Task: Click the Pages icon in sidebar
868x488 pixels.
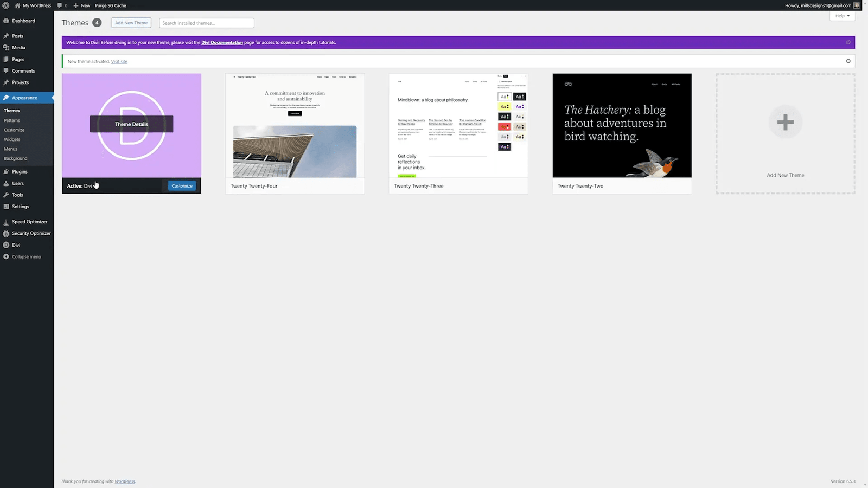Action: [6, 59]
